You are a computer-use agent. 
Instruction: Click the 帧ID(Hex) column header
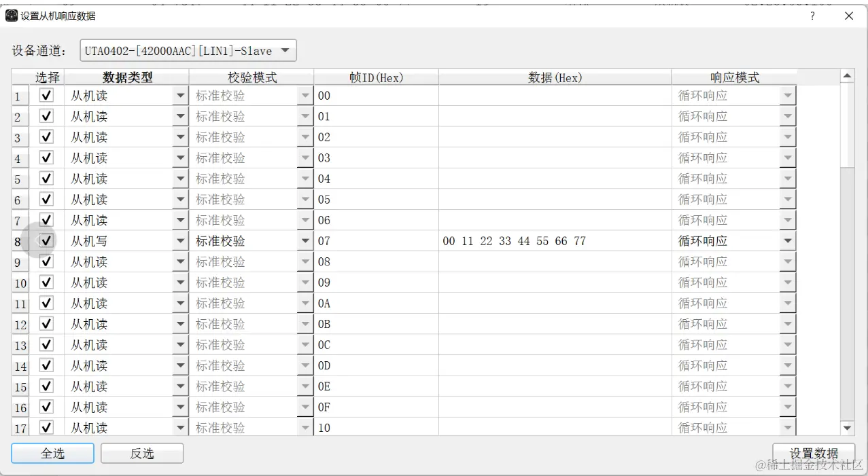click(376, 77)
